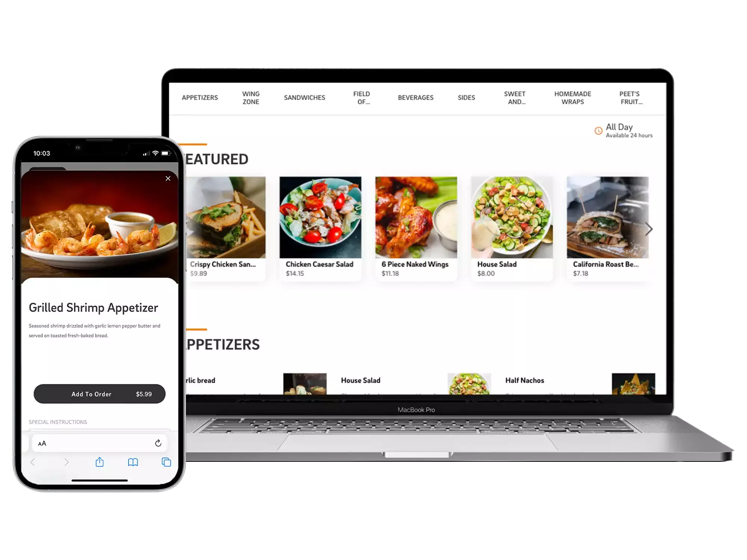Screen dimensions: 747x560
Task: Click the forward navigation arrow in Safari
Action: click(x=66, y=462)
